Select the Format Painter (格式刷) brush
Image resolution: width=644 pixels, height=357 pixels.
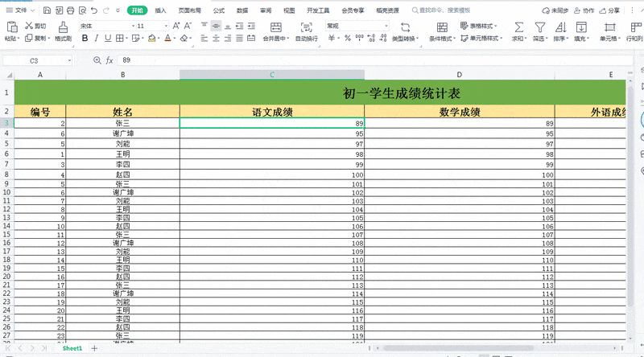pyautogui.click(x=63, y=27)
